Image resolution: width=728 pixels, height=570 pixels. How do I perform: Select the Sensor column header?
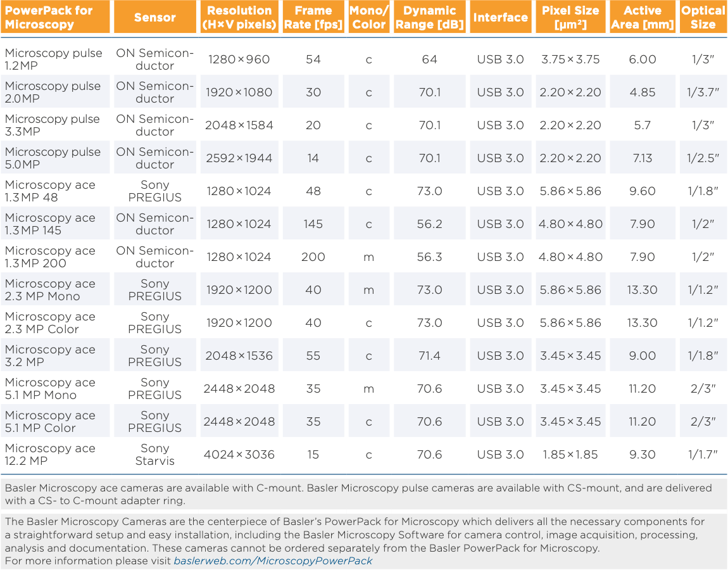155,17
